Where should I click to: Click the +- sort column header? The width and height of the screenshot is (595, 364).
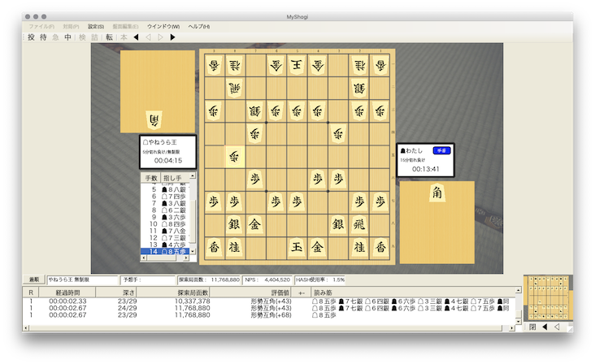pos(302,292)
